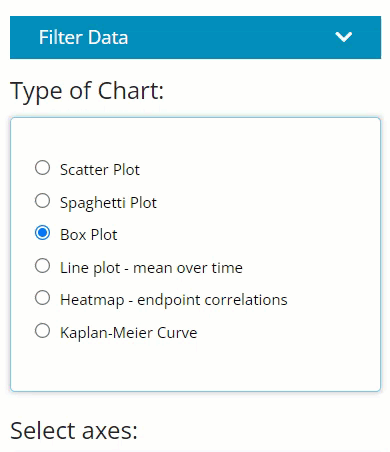Click 'endpoint correlations' in the Heatmap option

212,300
